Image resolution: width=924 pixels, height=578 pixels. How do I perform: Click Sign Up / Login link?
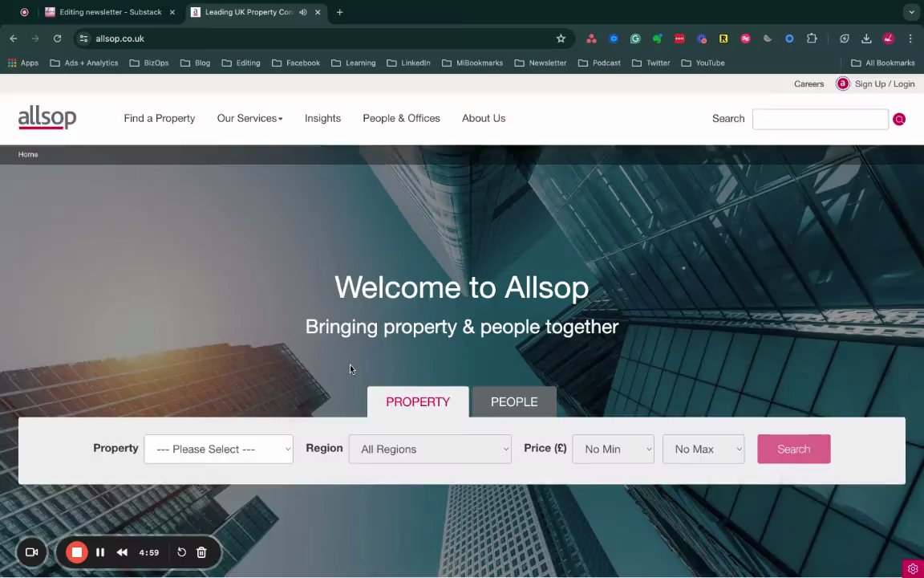885,83
